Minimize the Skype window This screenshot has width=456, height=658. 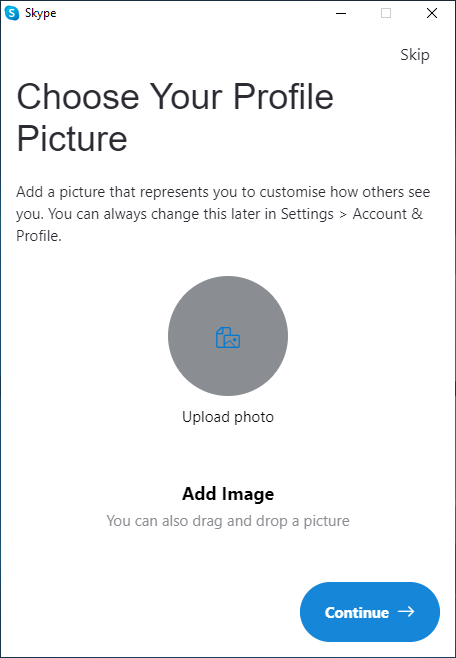click(x=341, y=13)
